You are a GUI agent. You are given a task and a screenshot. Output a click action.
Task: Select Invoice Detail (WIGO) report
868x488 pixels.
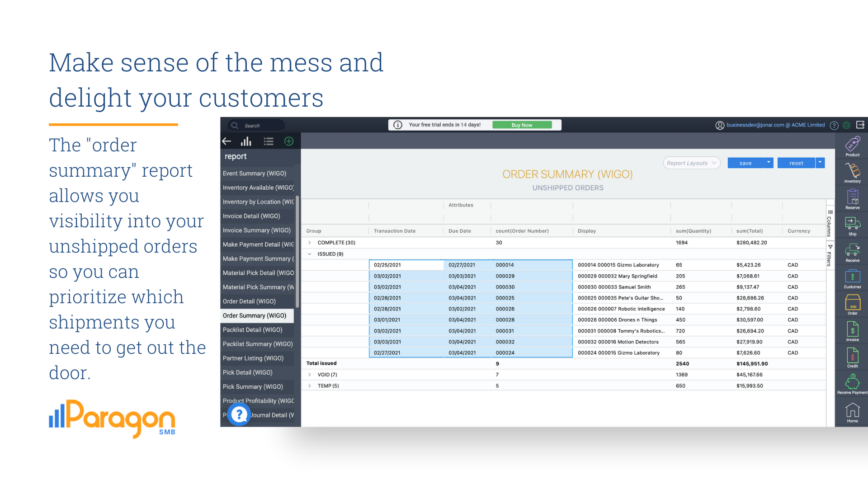(x=257, y=216)
